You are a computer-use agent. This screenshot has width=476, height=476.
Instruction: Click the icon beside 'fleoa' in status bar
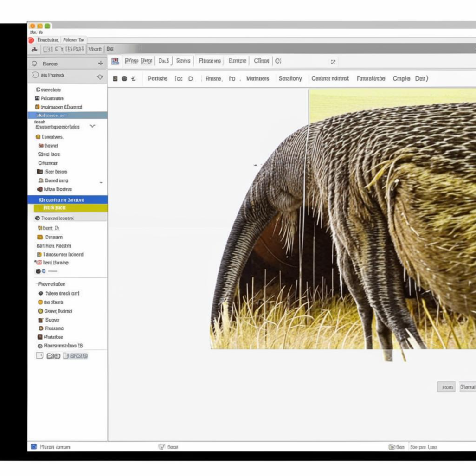tap(162, 447)
